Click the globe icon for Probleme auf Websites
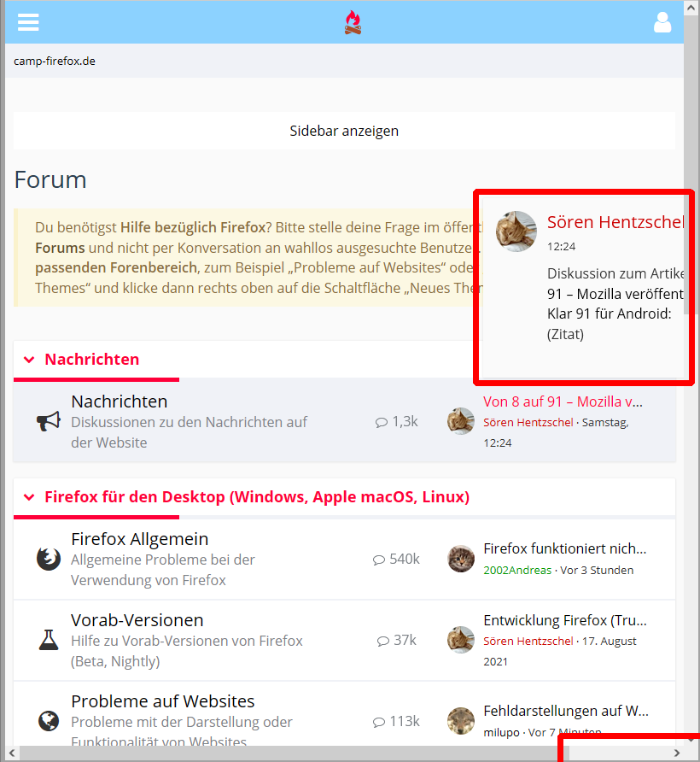 pyautogui.click(x=49, y=721)
